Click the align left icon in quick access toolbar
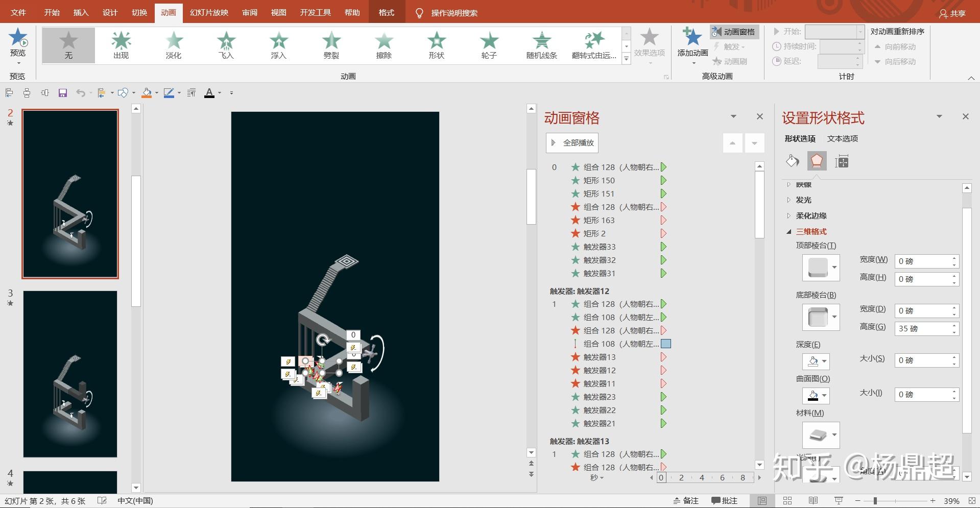The width and height of the screenshot is (980, 508). [x=9, y=93]
